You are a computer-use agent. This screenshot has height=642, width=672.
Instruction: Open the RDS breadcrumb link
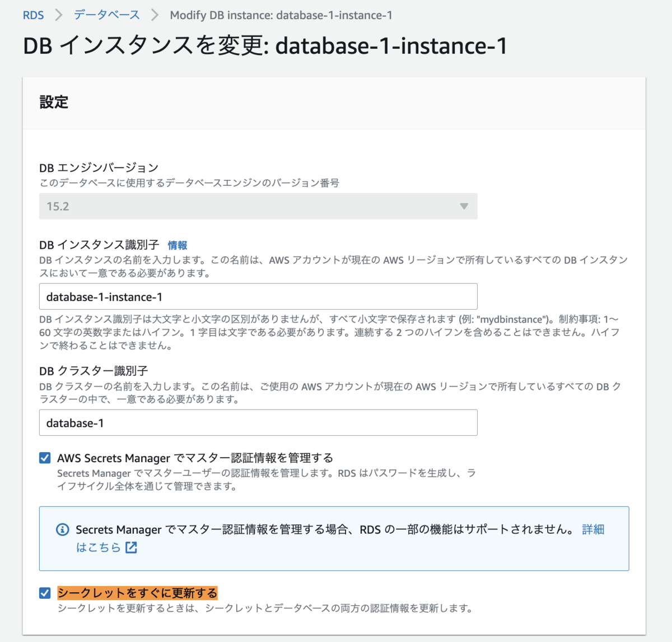tap(33, 15)
